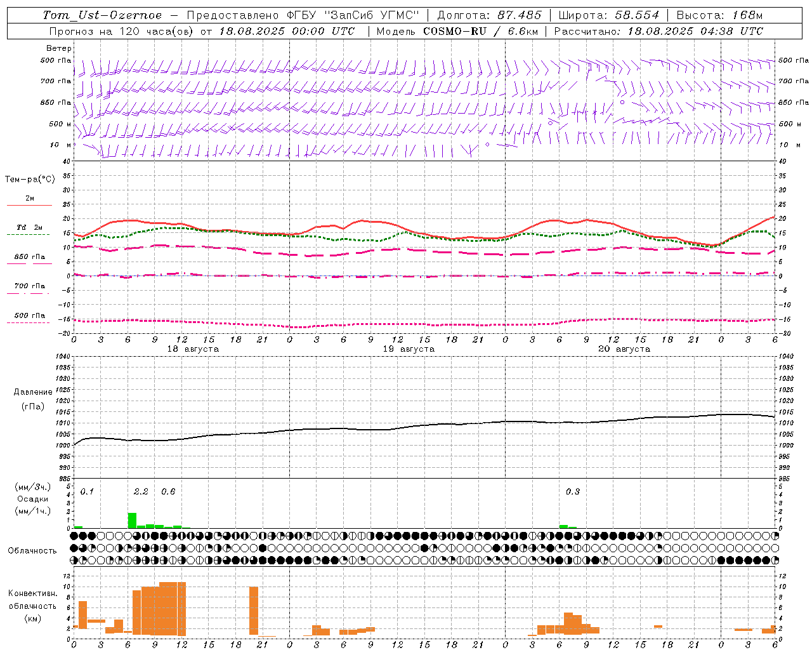This screenshot has width=812, height=650.
Task: Click the Тем-ра(°C) axis label
Action: [30, 180]
